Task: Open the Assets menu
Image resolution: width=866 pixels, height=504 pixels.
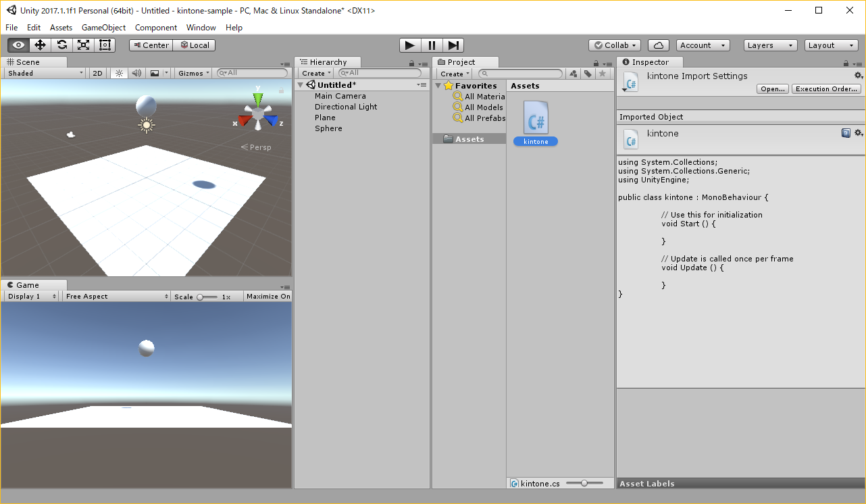Action: 61,28
